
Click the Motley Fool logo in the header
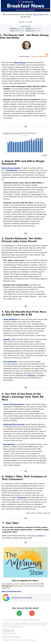point(25,2)
